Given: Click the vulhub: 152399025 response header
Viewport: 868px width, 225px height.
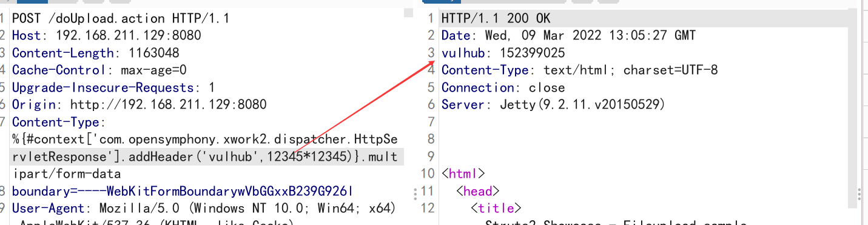Looking at the screenshot, I should point(503,53).
